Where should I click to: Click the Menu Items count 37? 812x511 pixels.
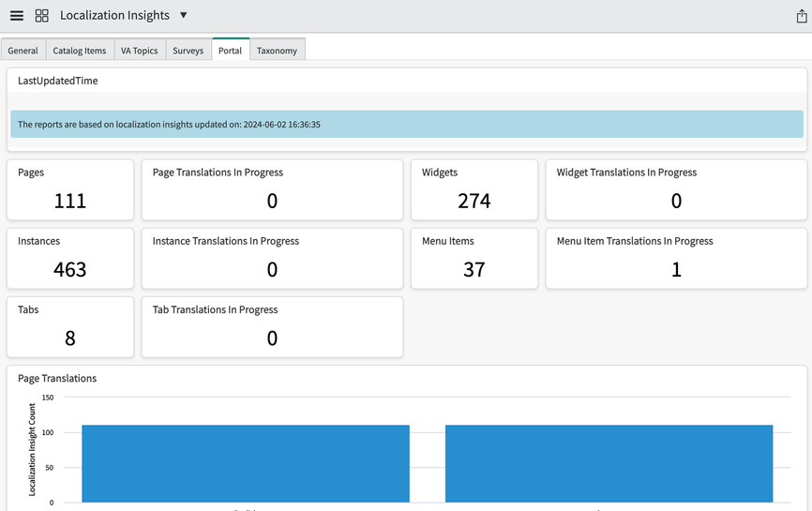point(474,270)
